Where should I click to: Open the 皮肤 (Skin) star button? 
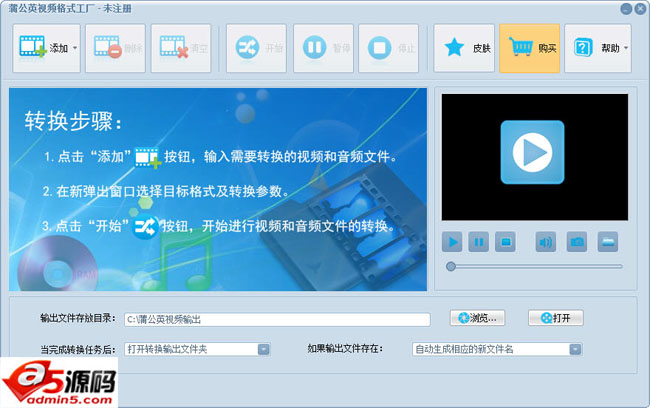[464, 48]
